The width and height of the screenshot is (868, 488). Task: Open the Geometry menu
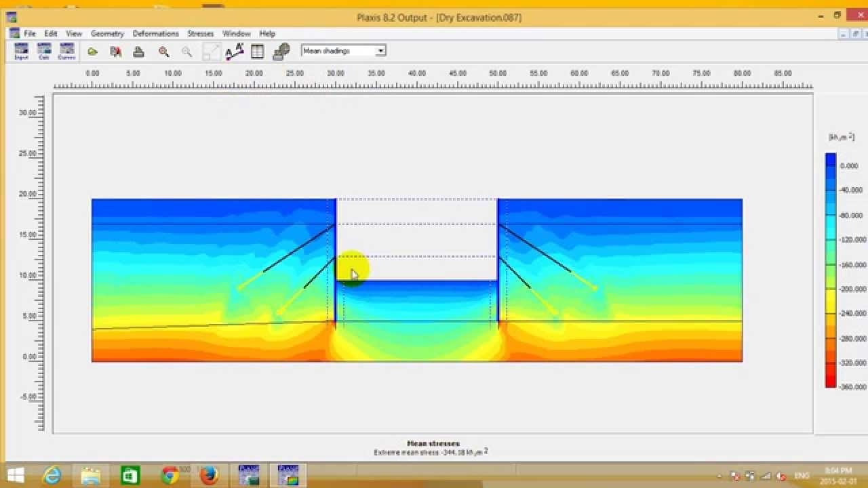pyautogui.click(x=107, y=33)
